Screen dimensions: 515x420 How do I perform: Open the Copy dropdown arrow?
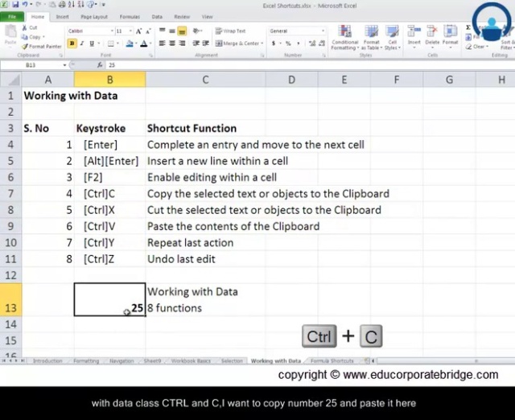point(43,37)
